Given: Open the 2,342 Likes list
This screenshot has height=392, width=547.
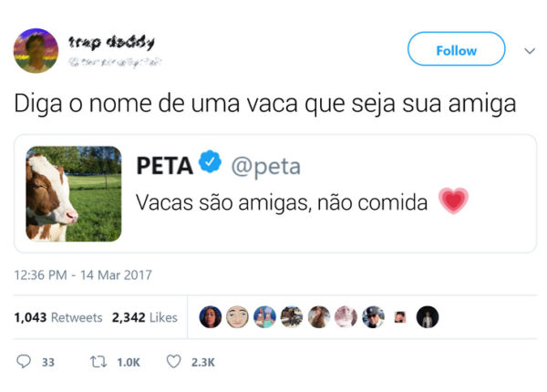Looking at the screenshot, I should pyautogui.click(x=144, y=317).
